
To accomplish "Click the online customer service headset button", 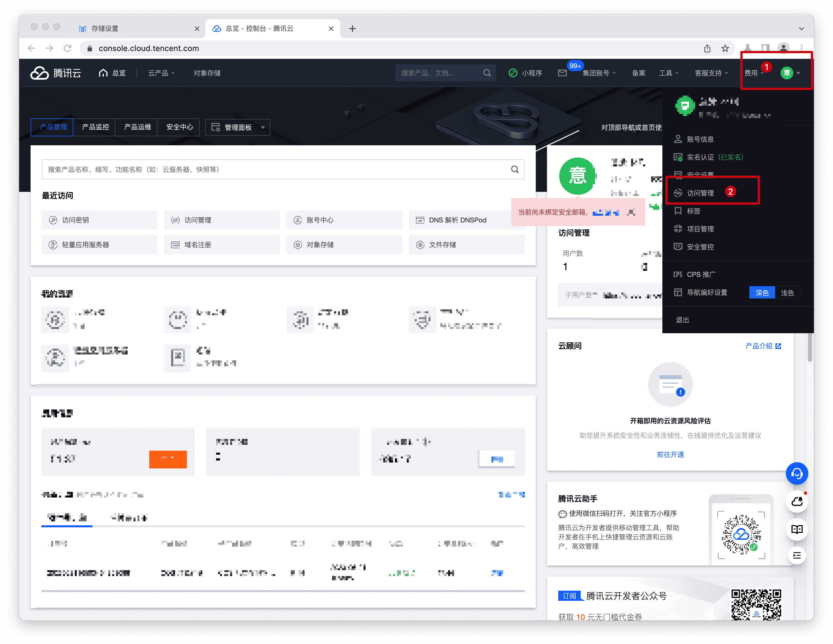I will point(797,474).
